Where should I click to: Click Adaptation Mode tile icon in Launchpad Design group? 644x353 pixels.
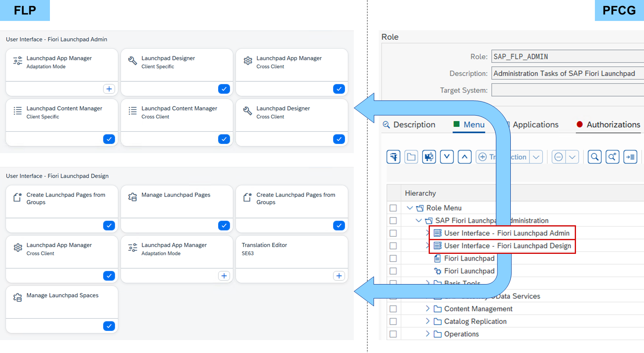(x=132, y=248)
